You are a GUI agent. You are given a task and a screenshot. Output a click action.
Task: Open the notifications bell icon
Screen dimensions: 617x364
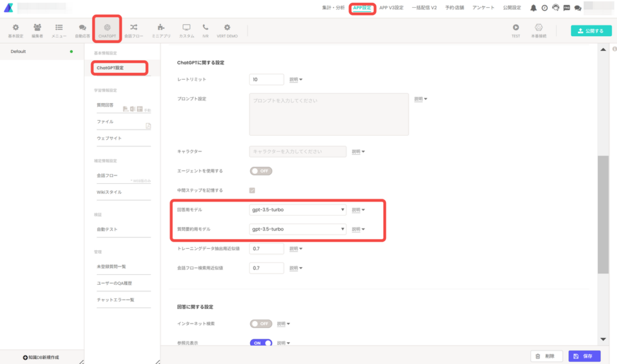click(533, 8)
